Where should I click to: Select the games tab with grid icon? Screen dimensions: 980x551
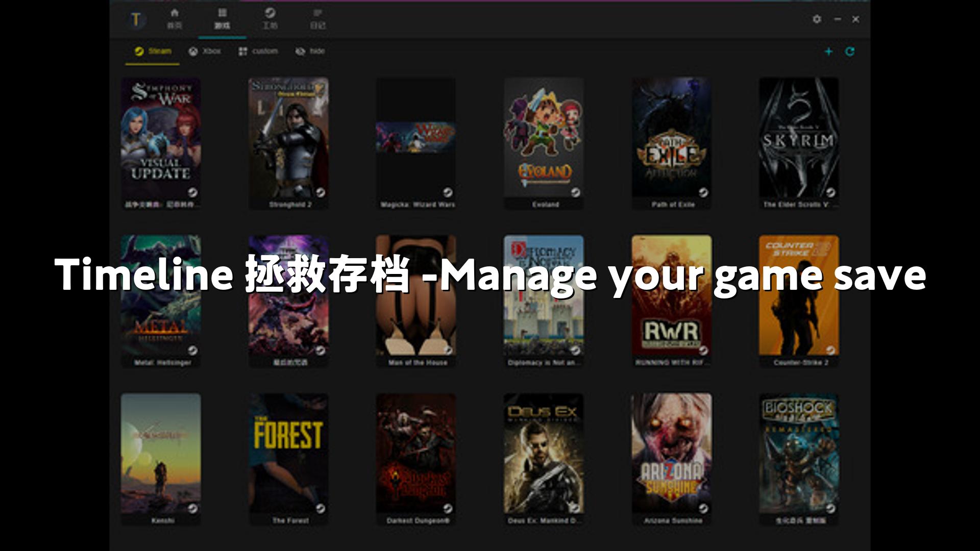pos(222,19)
